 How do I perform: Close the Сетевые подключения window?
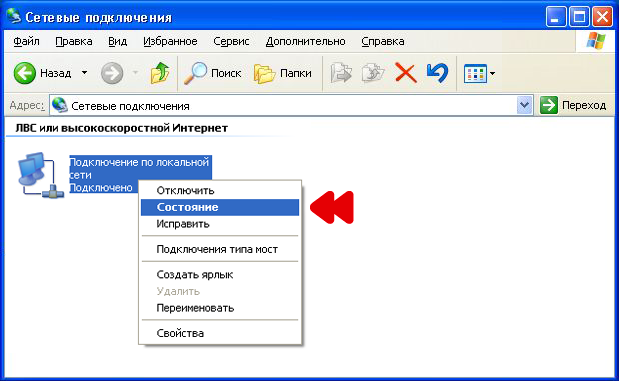point(602,17)
